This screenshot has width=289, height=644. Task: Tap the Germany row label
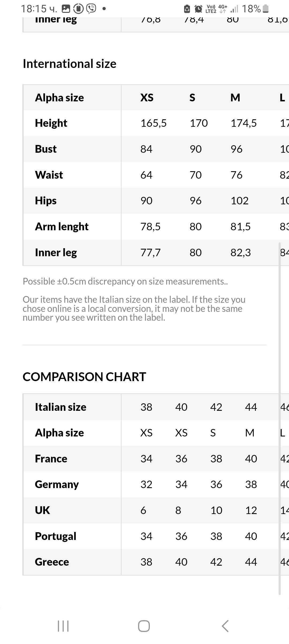coord(57,484)
